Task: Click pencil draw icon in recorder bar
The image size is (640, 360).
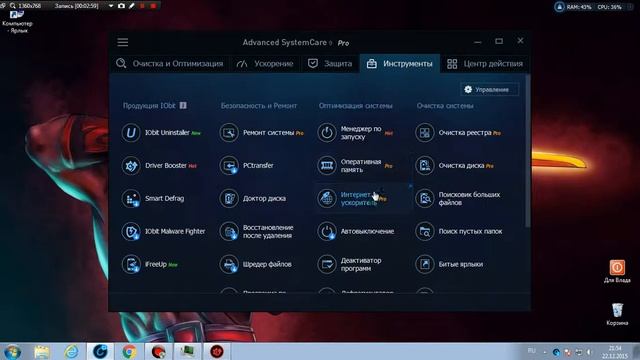Action: tap(132, 6)
